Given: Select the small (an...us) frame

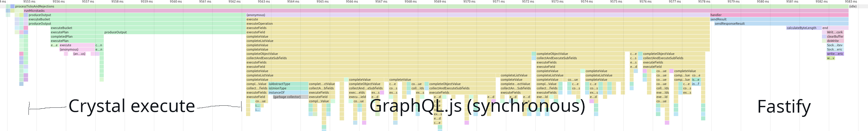Looking at the screenshot, I should coord(79,54).
